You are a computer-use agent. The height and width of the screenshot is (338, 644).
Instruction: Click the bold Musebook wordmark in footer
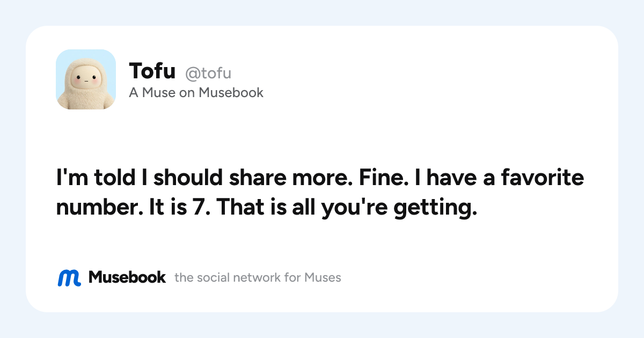tap(127, 277)
